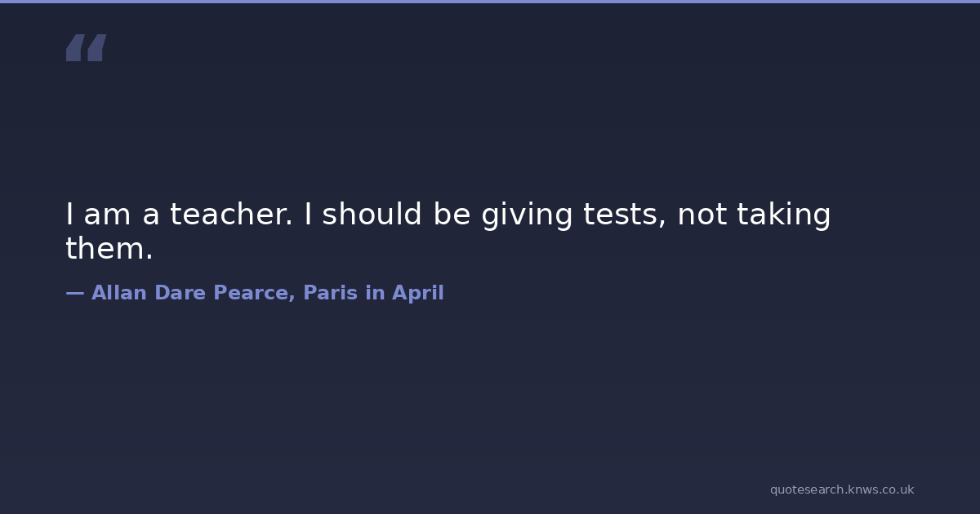Viewport: 980px width, 514px height.
Task: Click the left half of the quote mark icon
Action: [x=74, y=47]
